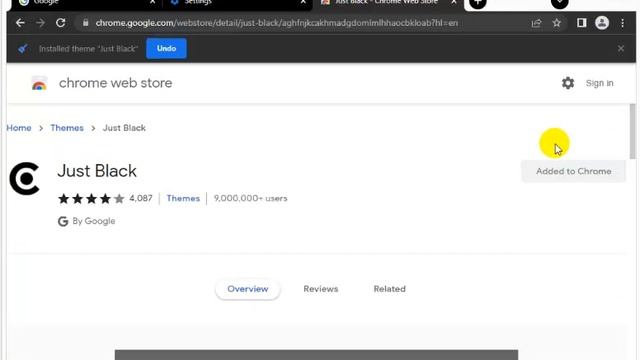Open the side panel icon
640x360 pixels.
tap(582, 23)
